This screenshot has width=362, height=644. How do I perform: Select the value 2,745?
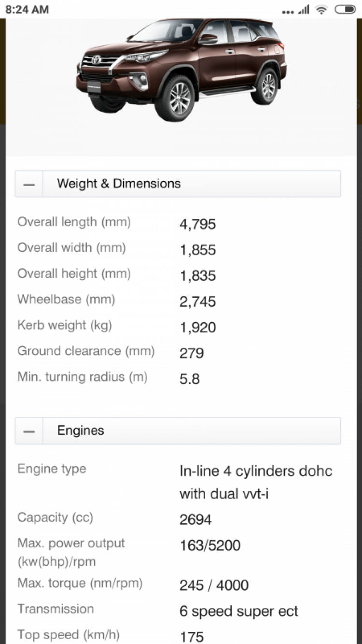point(197,302)
